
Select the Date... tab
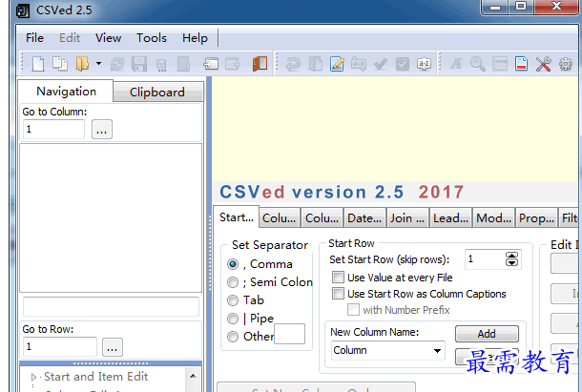(364, 217)
